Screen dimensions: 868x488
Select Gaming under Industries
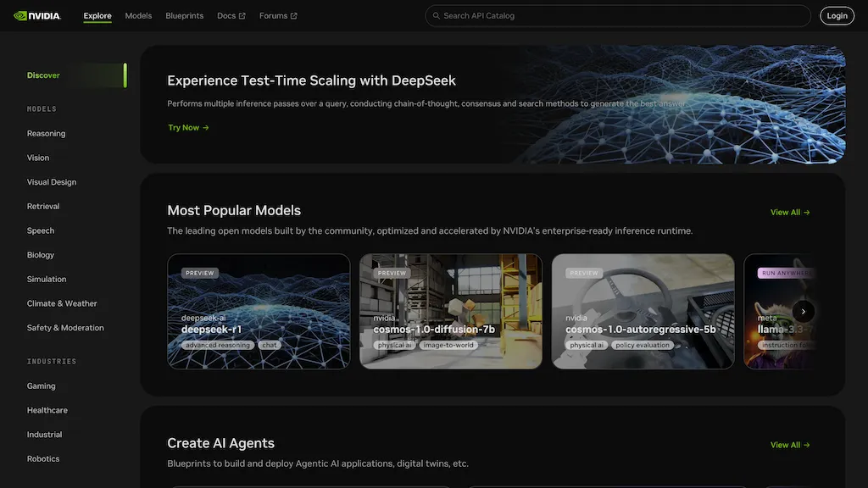coord(41,386)
